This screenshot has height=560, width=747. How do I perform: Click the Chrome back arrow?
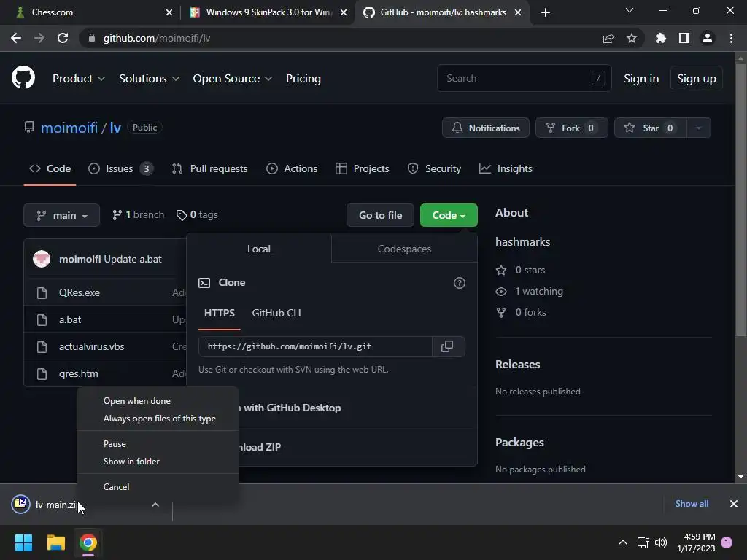[x=16, y=38]
